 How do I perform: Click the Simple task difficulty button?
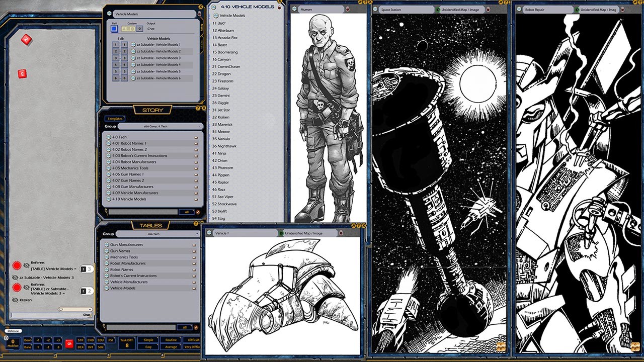tap(148, 340)
